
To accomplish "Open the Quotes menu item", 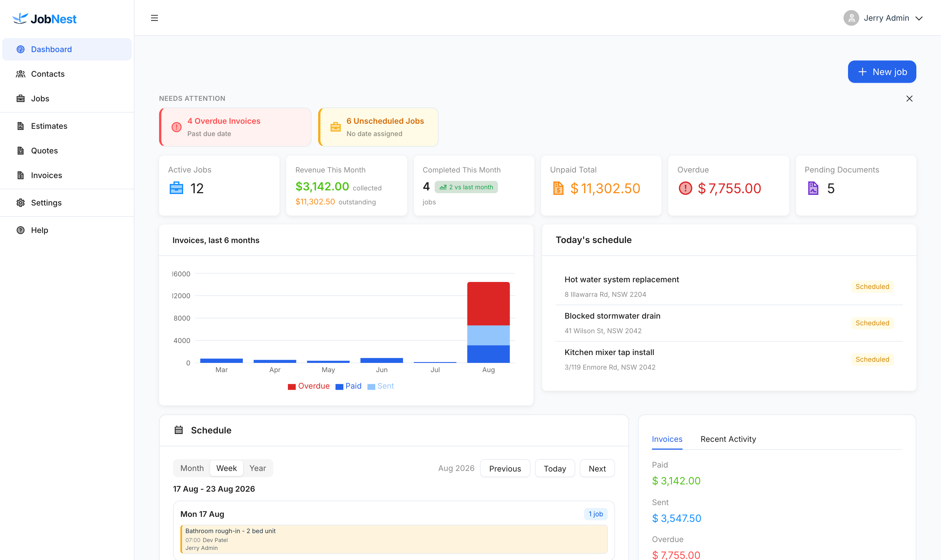I will [x=67, y=150].
